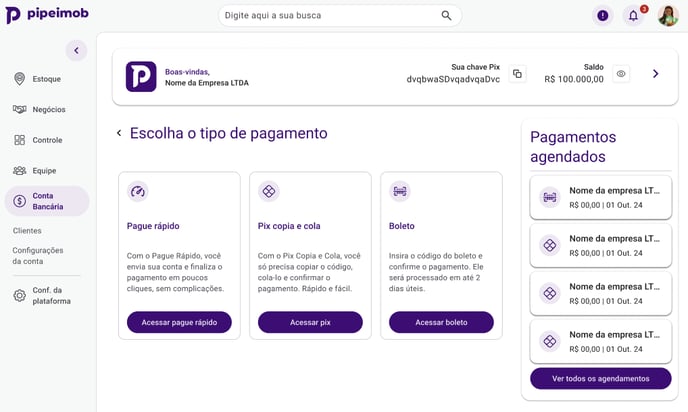Click the Boleto barcode icon
The height and width of the screenshot is (412, 688).
(400, 191)
